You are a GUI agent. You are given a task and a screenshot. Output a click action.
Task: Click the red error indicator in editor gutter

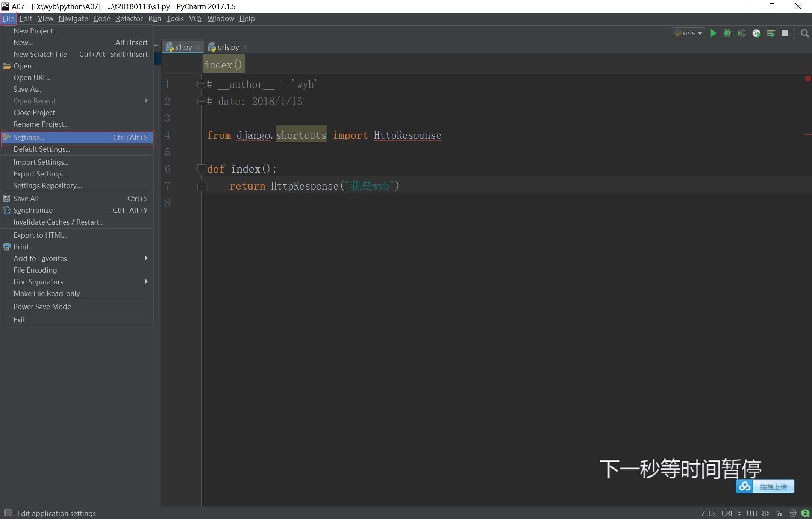coord(807,79)
